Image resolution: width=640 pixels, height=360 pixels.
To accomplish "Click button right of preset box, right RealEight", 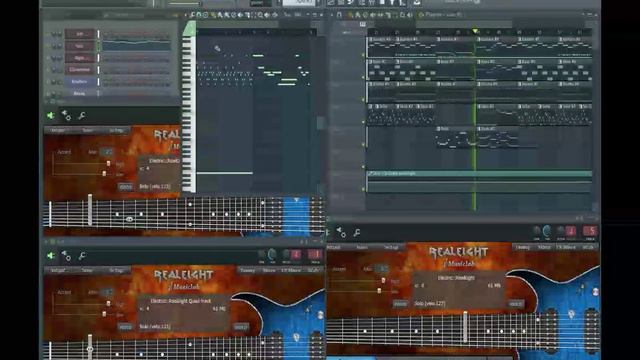I will coord(516,304).
